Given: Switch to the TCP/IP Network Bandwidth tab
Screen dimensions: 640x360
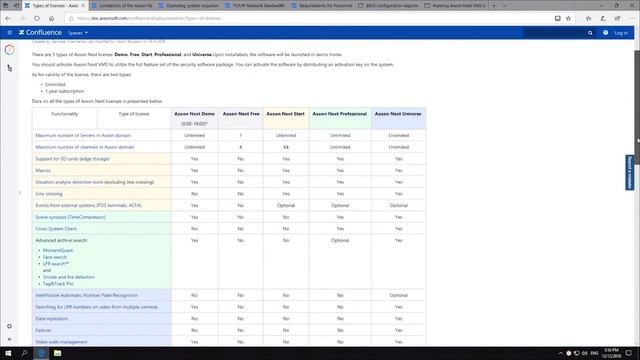Looking at the screenshot, I should click(256, 6).
